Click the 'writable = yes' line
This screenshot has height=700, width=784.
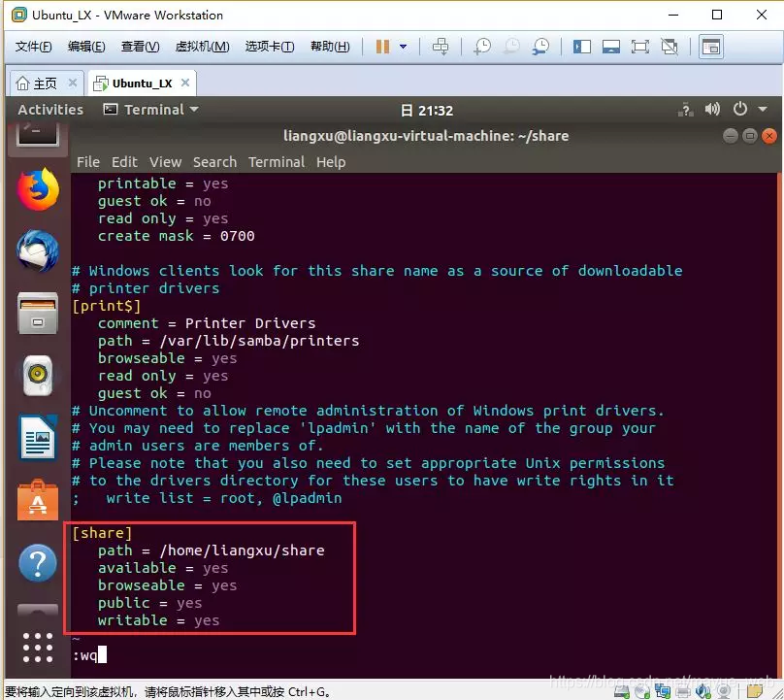(158, 620)
